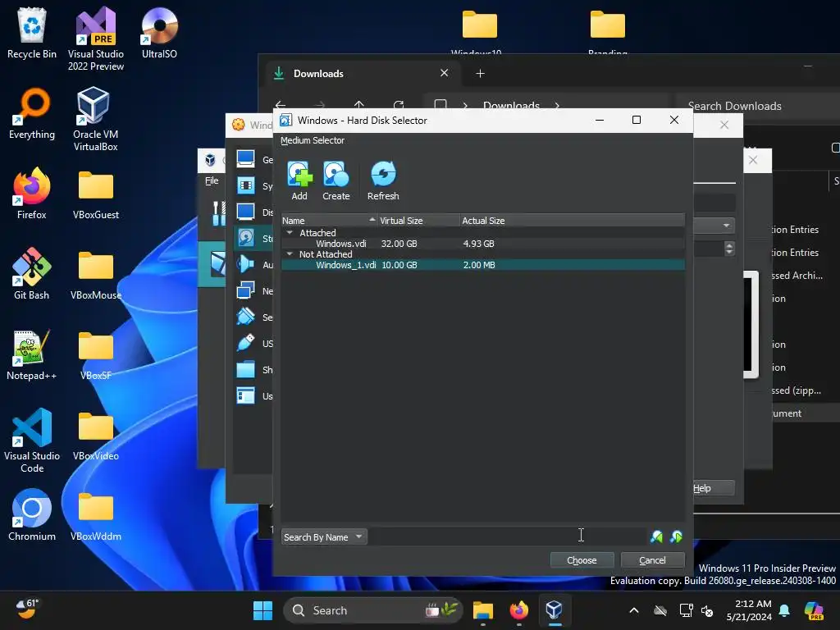Open File menu in VirtualBox Manager

(212, 180)
